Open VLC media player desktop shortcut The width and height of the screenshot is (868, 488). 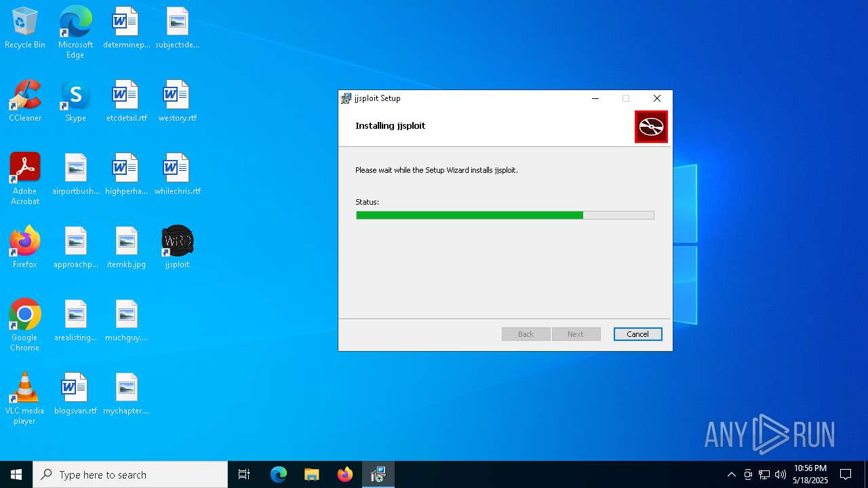pyautogui.click(x=25, y=399)
